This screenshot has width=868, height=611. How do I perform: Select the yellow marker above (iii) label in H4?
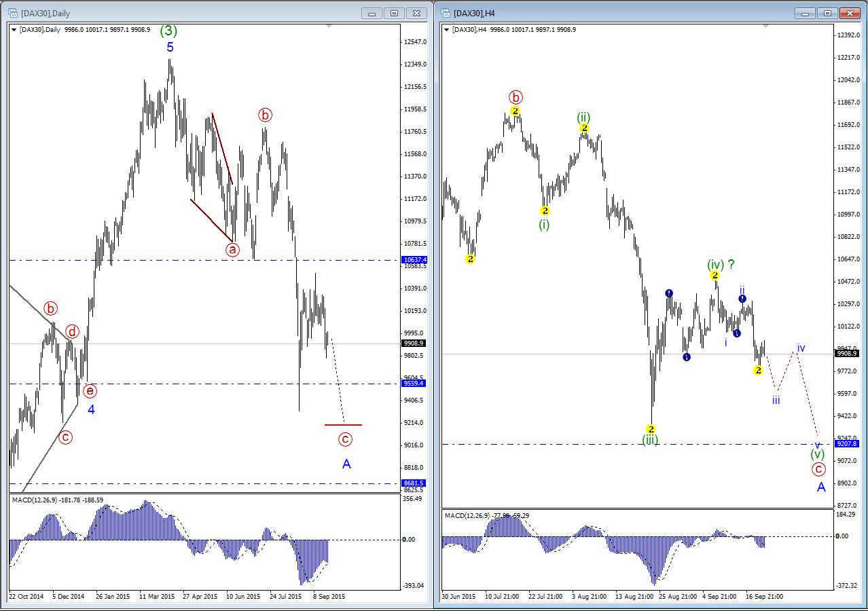pyautogui.click(x=650, y=428)
